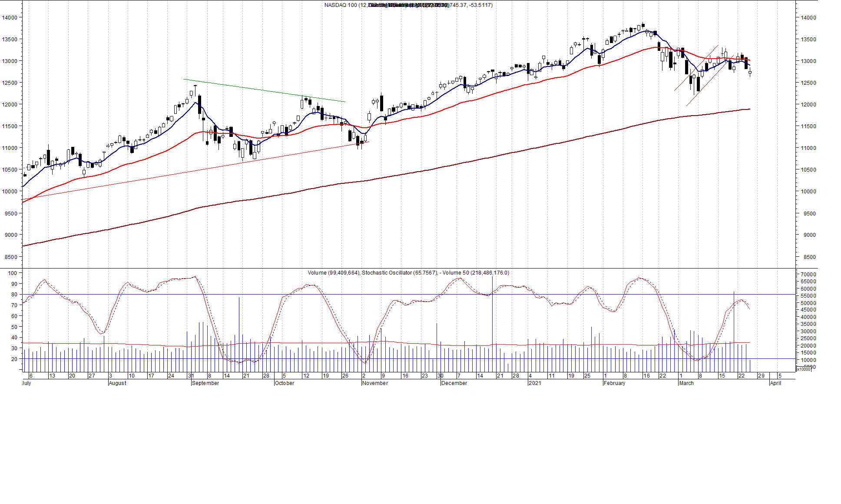This screenshot has width=841, height=504.
Task: Click the 30 stochastic scale label
Action: (x=14, y=348)
